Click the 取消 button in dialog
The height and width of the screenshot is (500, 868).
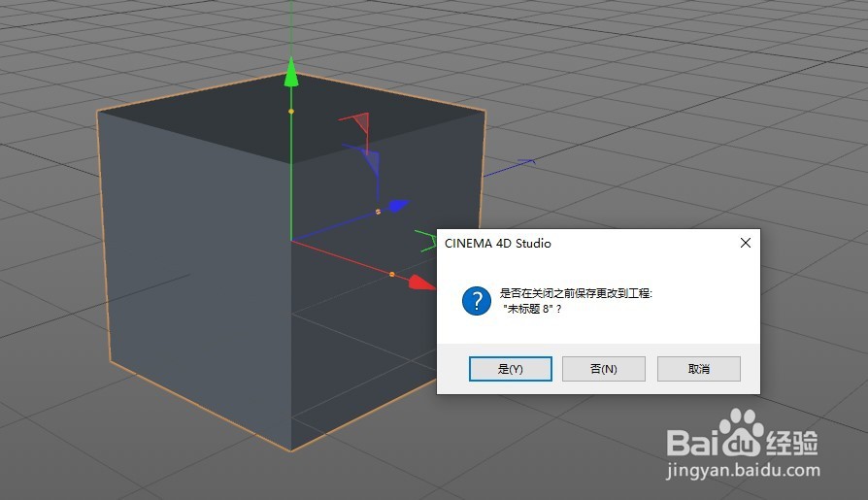(x=699, y=369)
